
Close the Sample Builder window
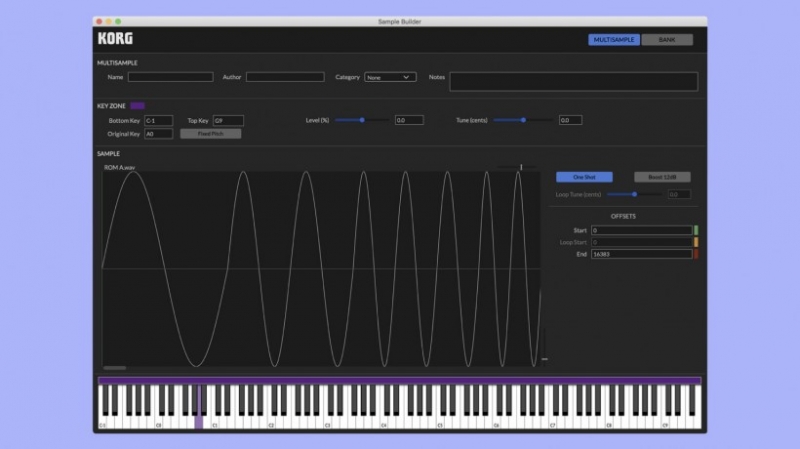pyautogui.click(x=99, y=21)
